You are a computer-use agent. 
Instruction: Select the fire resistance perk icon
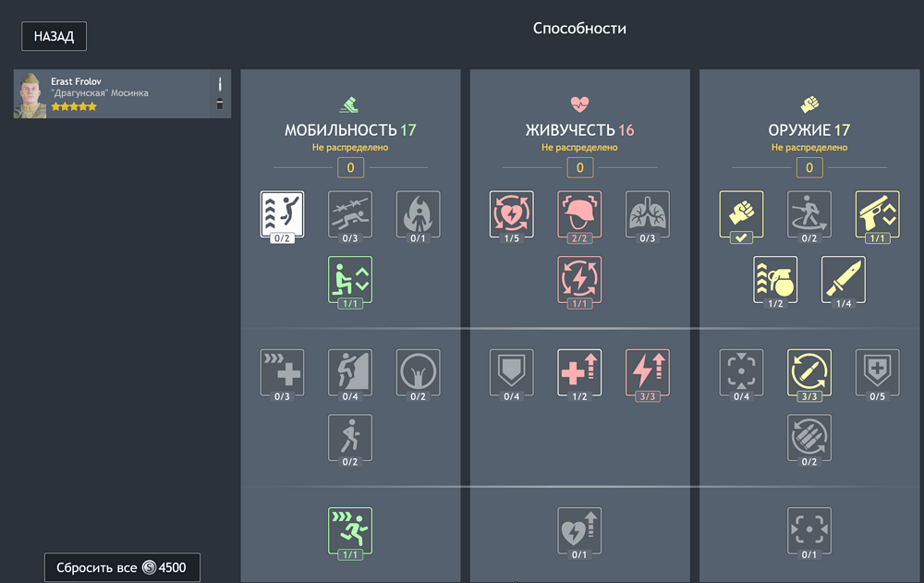(x=418, y=214)
